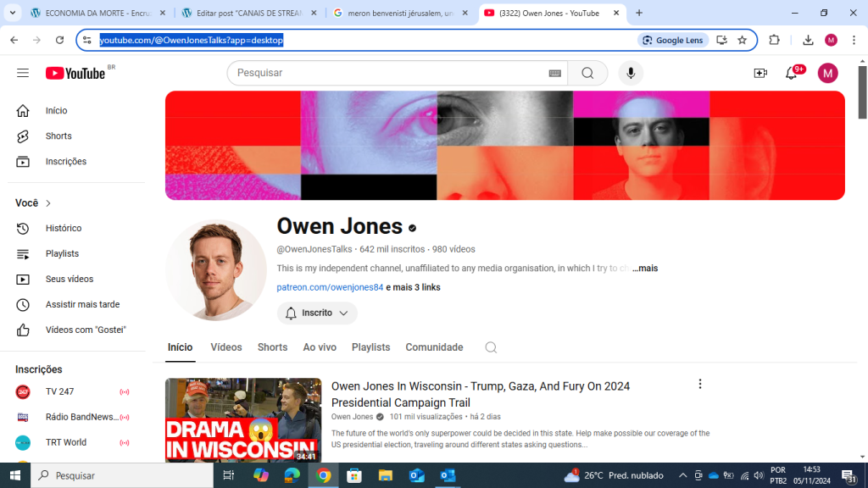Switch to the Vídeos channel tab

click(226, 347)
